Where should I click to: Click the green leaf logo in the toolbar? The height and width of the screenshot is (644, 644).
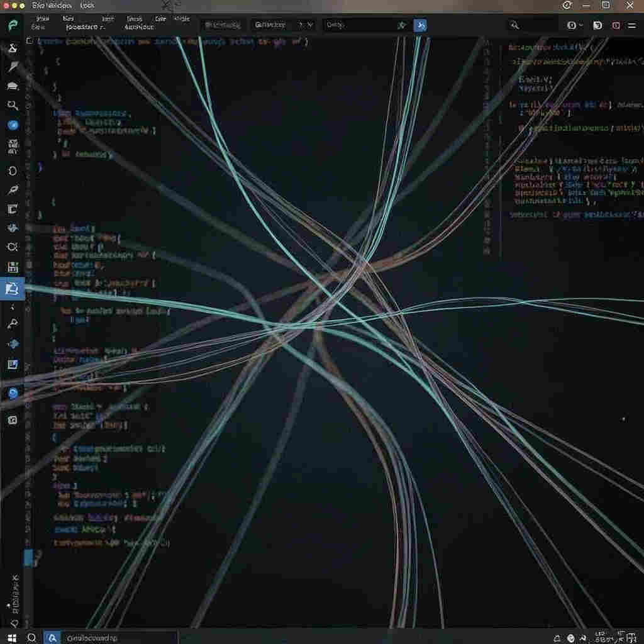coord(13,25)
